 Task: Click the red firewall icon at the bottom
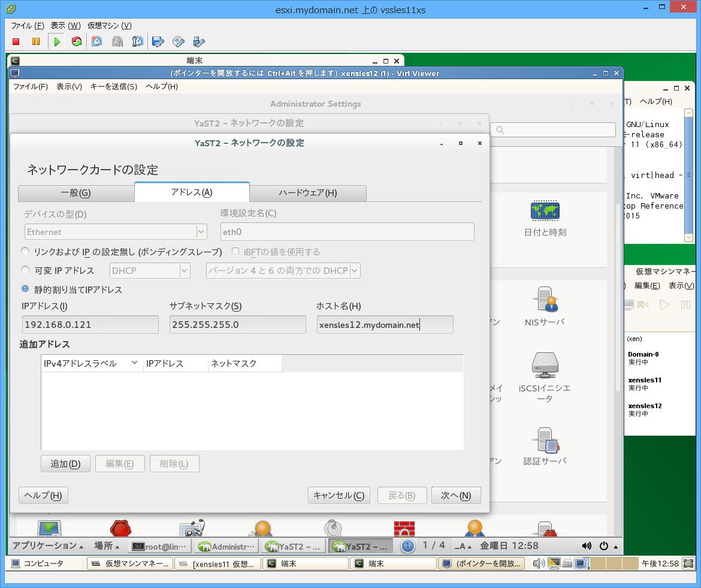(404, 529)
